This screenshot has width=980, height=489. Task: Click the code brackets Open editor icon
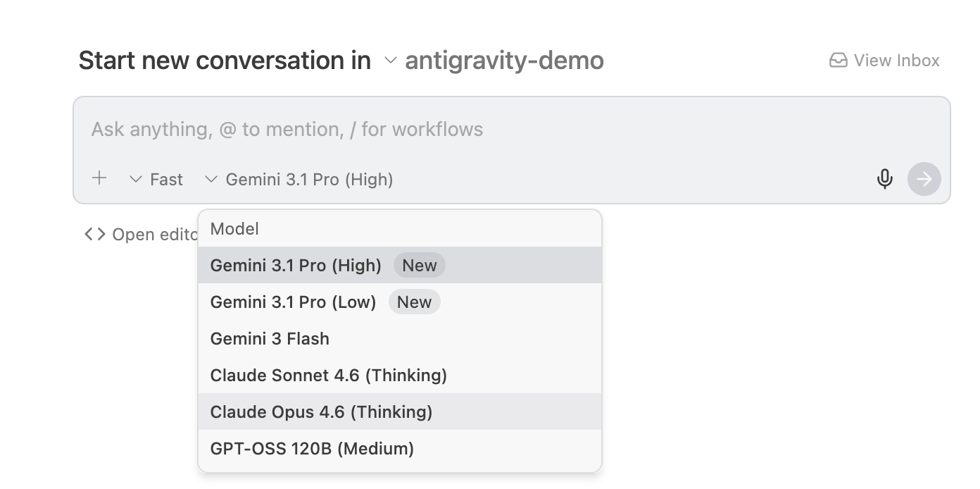click(95, 234)
